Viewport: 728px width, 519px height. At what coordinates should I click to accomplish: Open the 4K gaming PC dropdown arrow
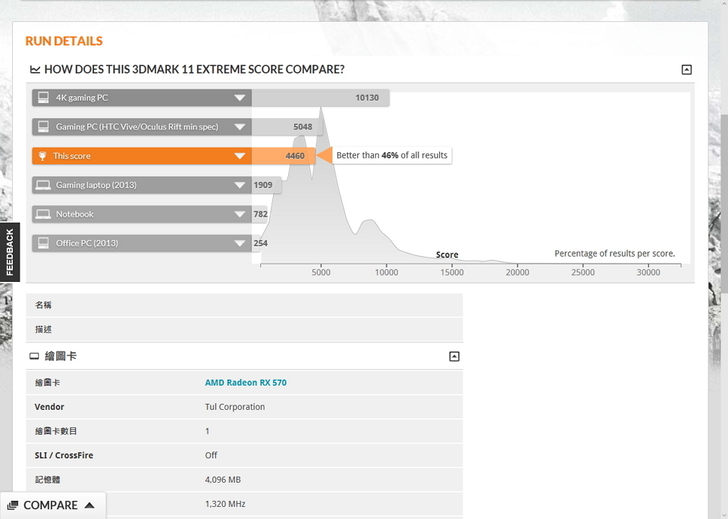[x=240, y=98]
